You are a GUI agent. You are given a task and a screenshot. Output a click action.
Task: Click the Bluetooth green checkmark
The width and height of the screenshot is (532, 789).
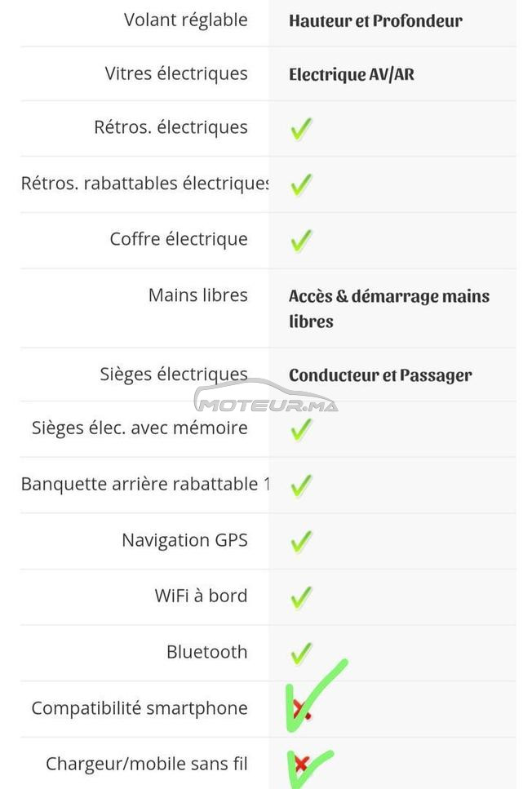(x=301, y=653)
